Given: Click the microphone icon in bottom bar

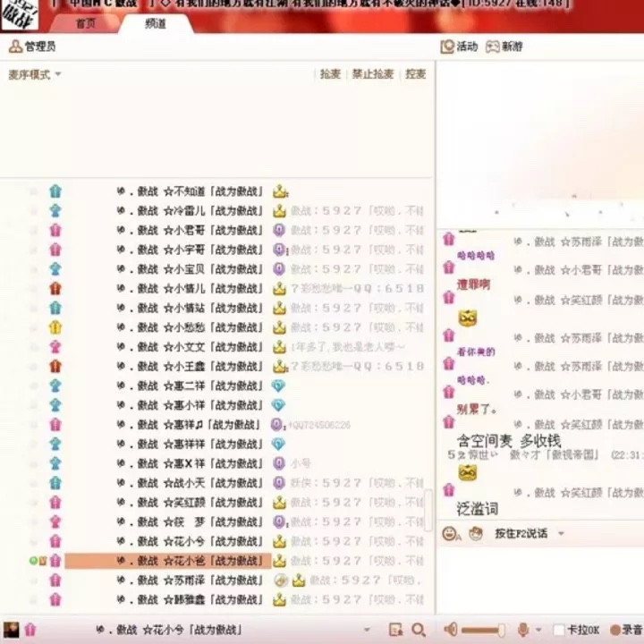Looking at the screenshot, I should tap(523, 630).
